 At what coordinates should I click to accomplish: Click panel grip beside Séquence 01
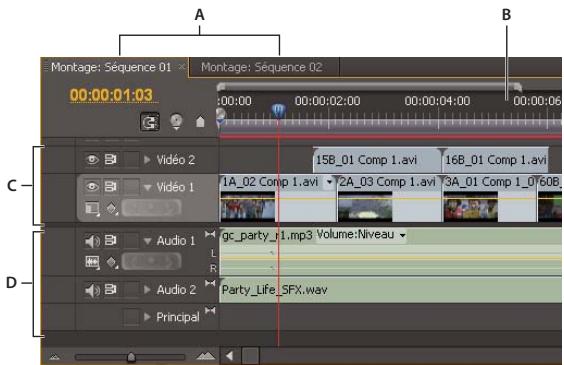click(x=46, y=67)
